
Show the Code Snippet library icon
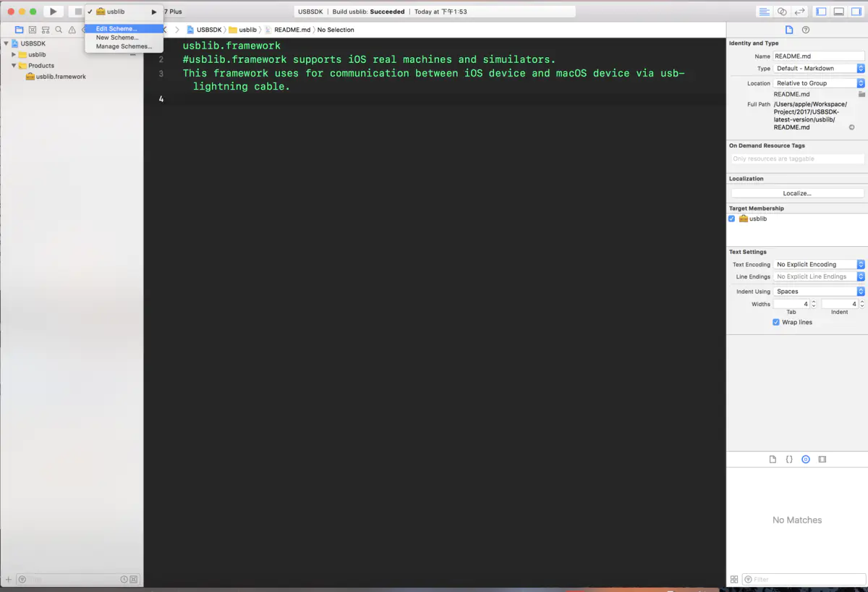[x=789, y=460]
